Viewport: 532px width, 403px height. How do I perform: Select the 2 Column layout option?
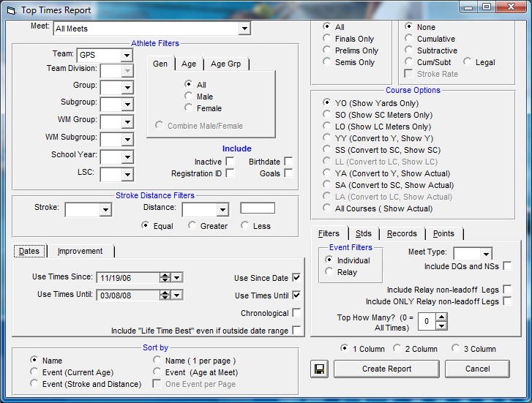pyautogui.click(x=397, y=349)
